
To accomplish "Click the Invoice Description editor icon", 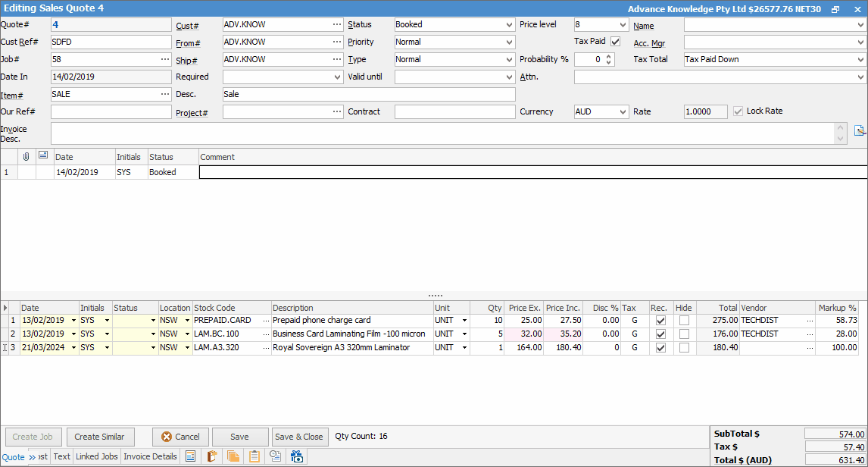I will point(860,130).
